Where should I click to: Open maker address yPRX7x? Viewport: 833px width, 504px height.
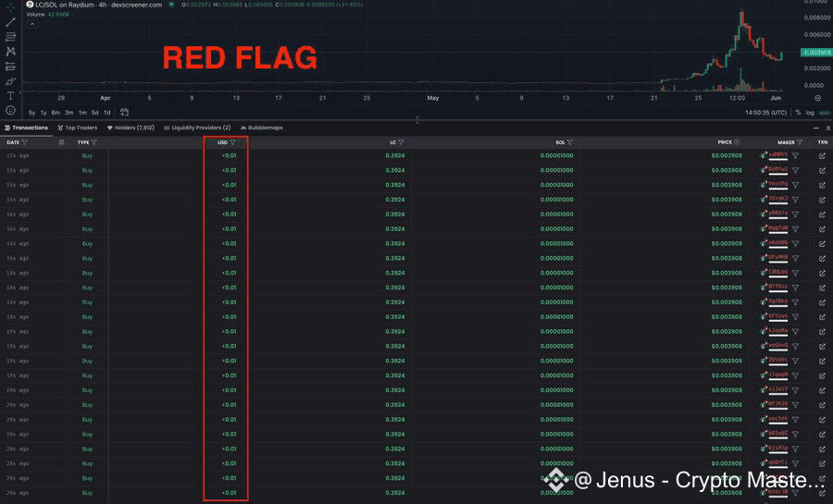point(777,214)
